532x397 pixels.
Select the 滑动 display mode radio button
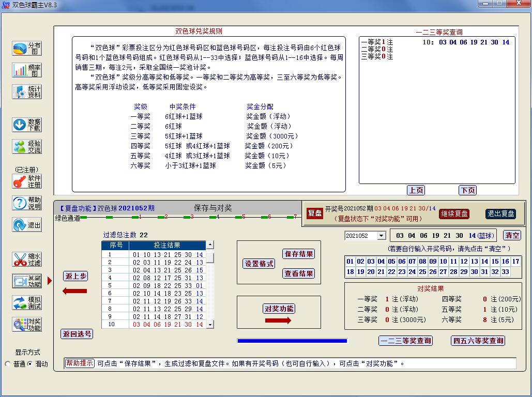point(29,364)
